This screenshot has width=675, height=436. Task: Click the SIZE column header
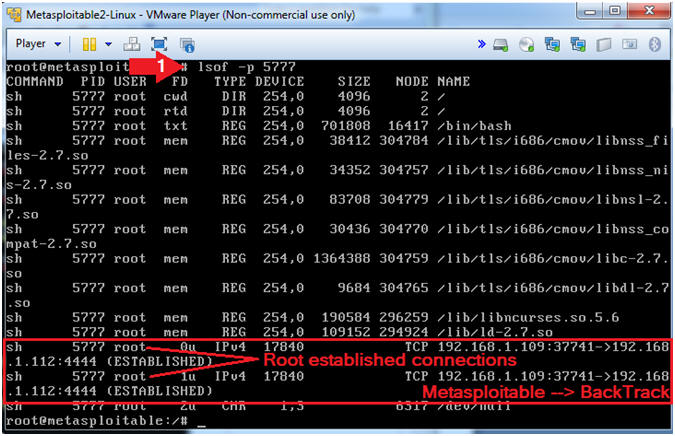pos(354,81)
